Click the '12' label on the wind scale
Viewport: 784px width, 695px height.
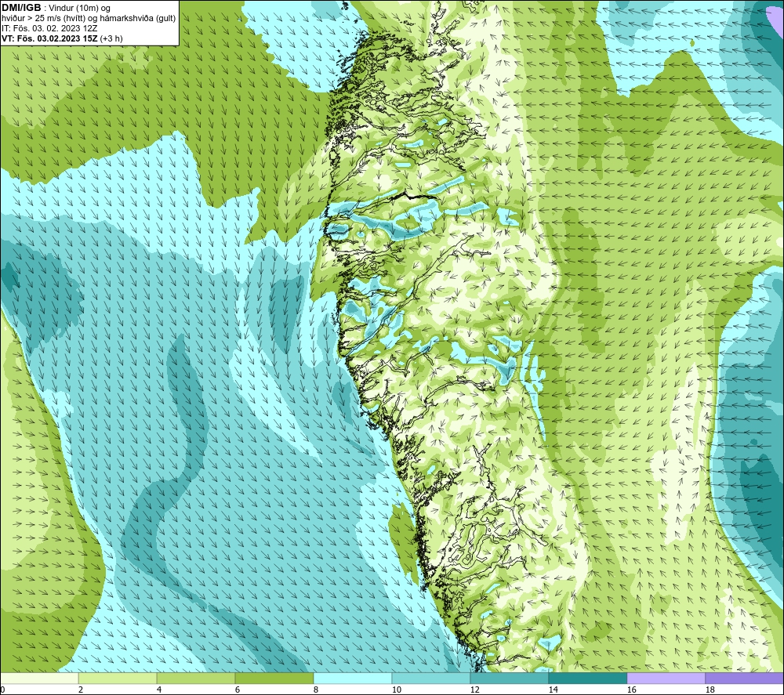(x=474, y=690)
